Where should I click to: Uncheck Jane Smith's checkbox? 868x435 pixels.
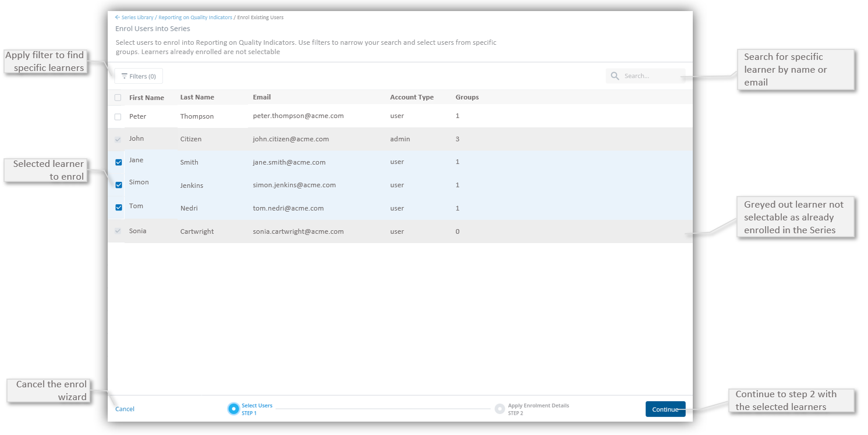119,162
